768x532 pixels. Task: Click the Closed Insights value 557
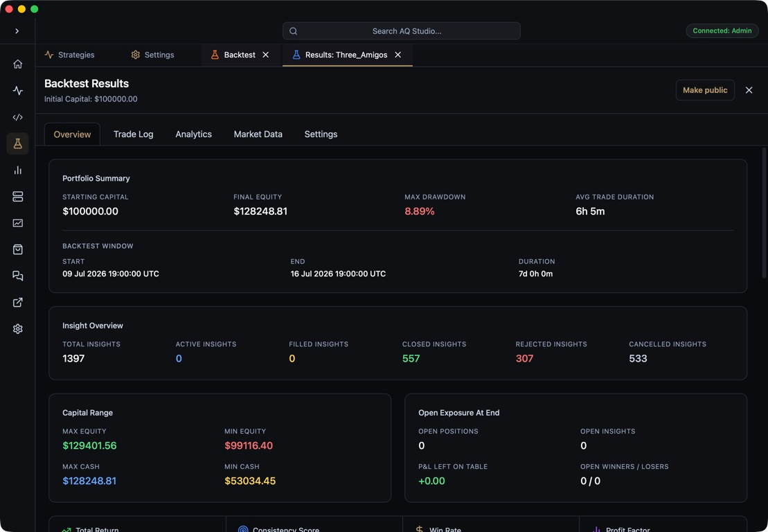(411, 359)
